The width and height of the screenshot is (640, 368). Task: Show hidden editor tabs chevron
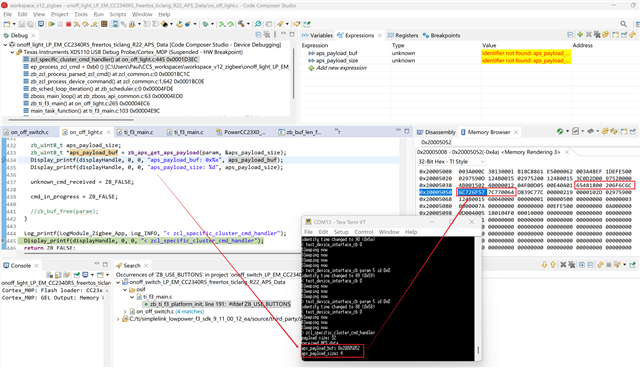coord(338,131)
